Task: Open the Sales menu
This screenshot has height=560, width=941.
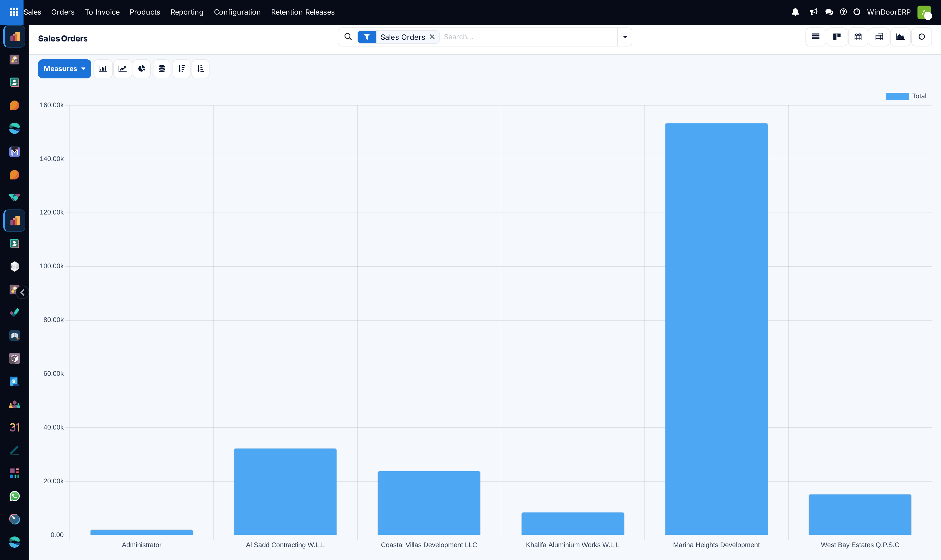Action: click(32, 12)
